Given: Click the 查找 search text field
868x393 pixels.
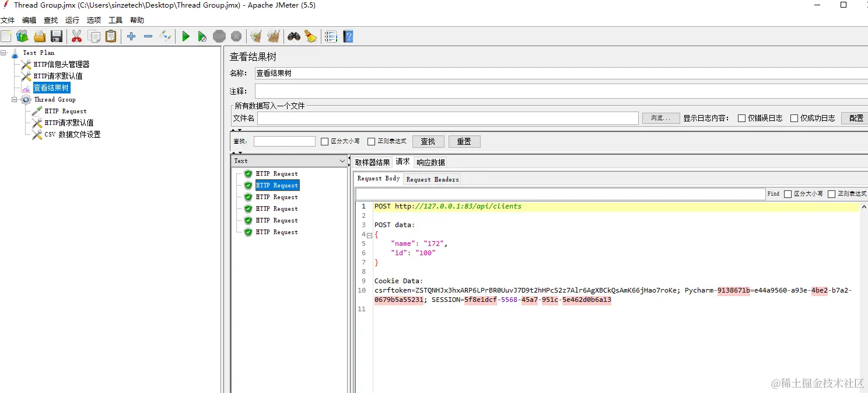Looking at the screenshot, I should coord(284,141).
